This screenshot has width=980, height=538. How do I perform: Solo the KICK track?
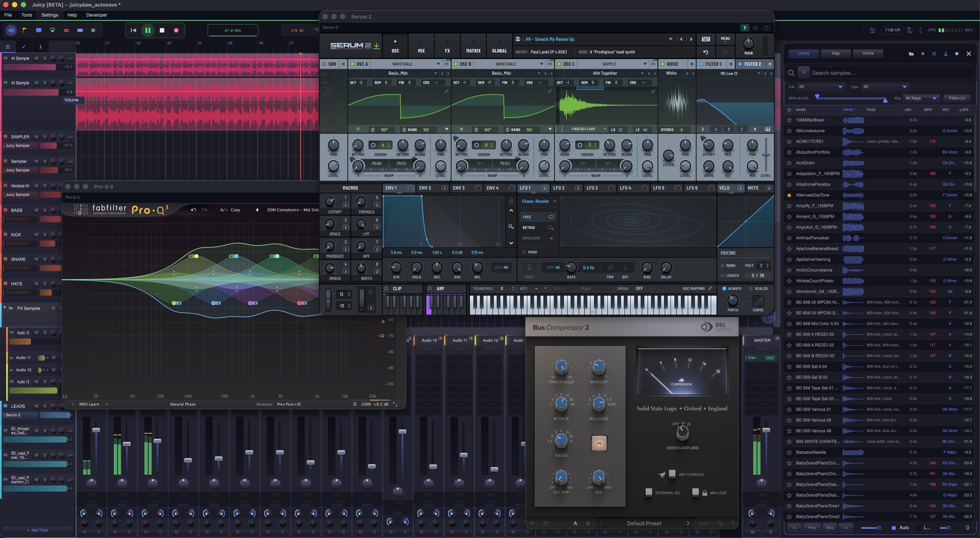pyautogui.click(x=45, y=235)
